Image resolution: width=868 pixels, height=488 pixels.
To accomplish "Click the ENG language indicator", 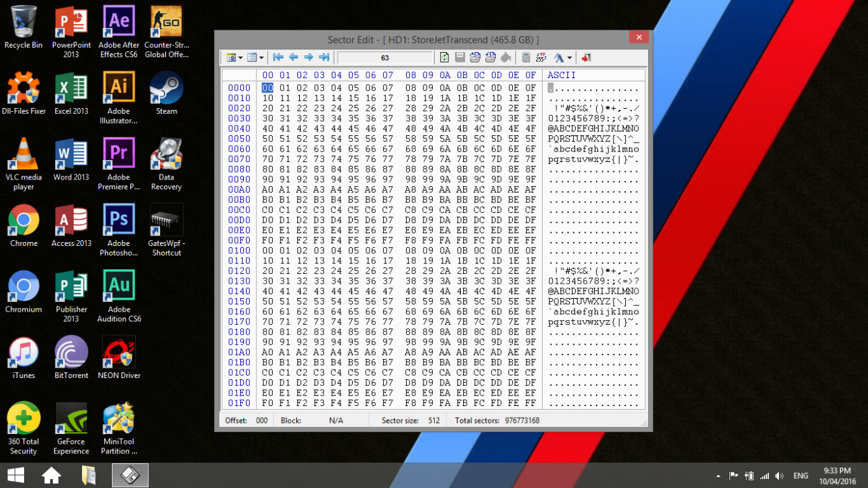I will pyautogui.click(x=801, y=476).
